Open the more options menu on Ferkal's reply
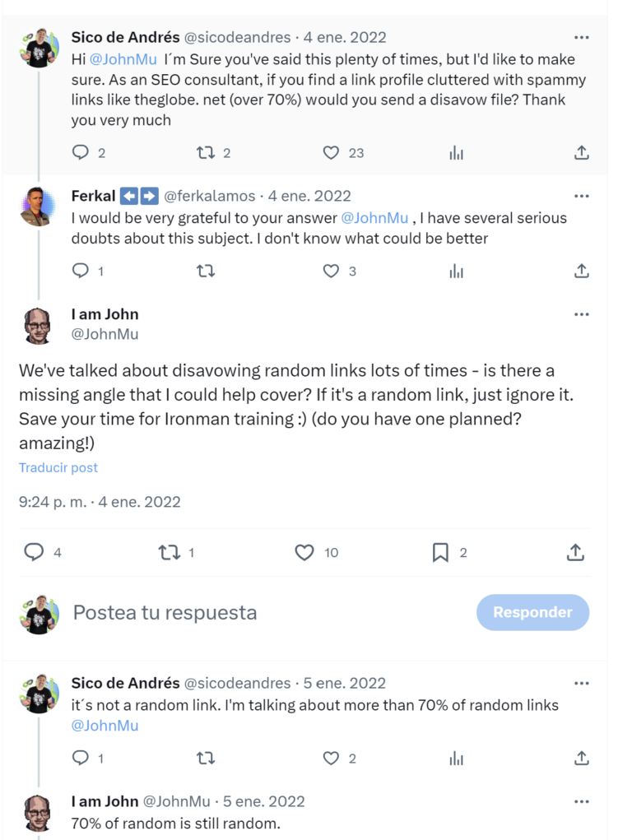Screen dimensions: 632x840 pos(583,196)
